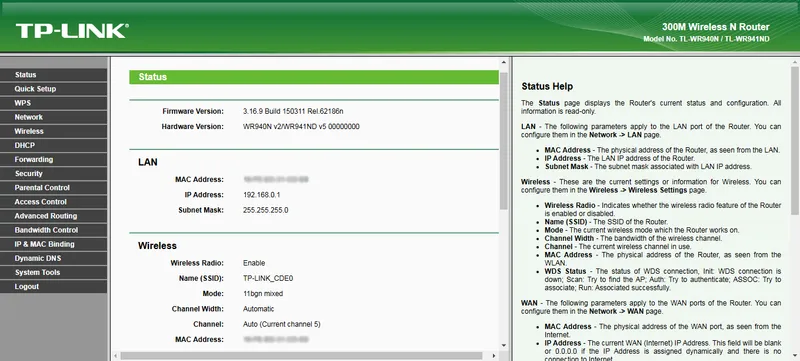Open System Tools in the sidebar
This screenshot has width=800, height=361.
click(54, 272)
